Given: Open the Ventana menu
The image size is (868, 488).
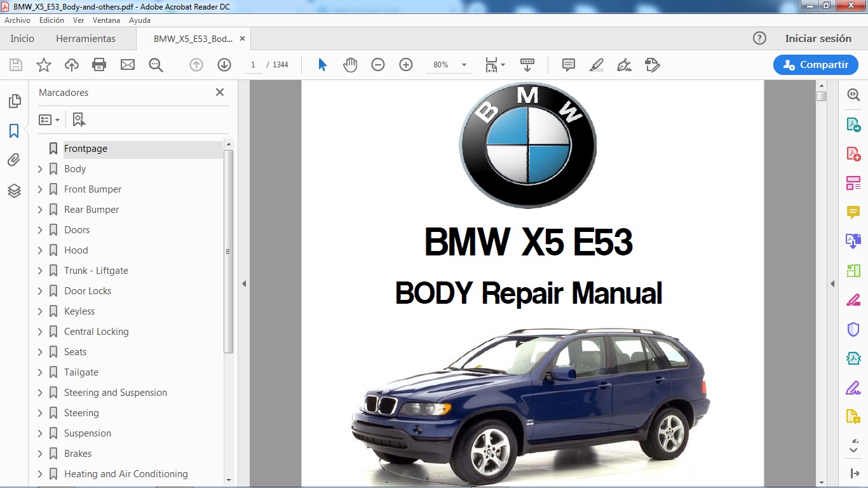Looking at the screenshot, I should pyautogui.click(x=106, y=20).
